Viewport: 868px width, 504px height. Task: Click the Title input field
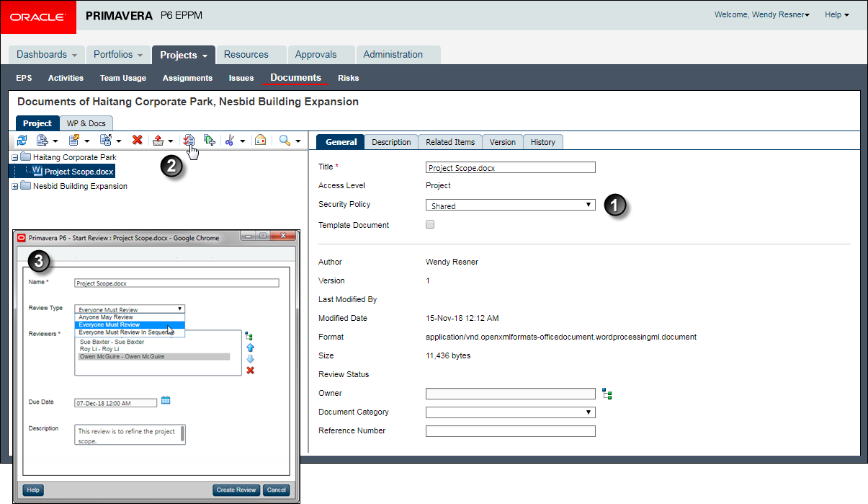pyautogui.click(x=511, y=168)
